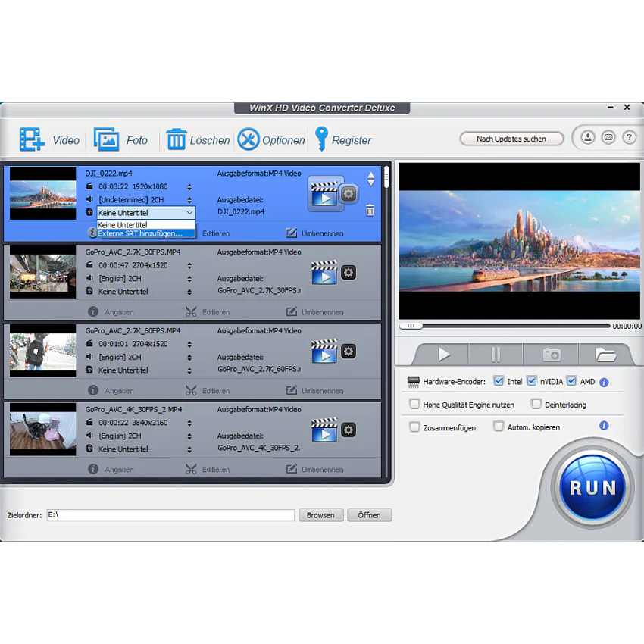This screenshot has height=644, width=644.
Task: Pause the preview video
Action: [496, 354]
